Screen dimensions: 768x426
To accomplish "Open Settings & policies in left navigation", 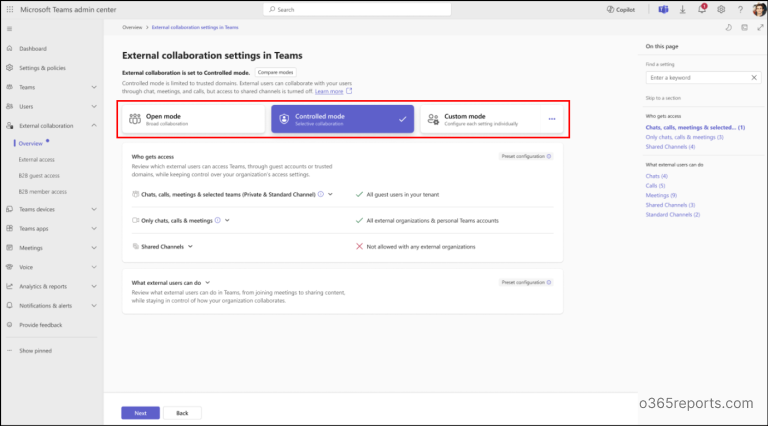I will 42,68.
